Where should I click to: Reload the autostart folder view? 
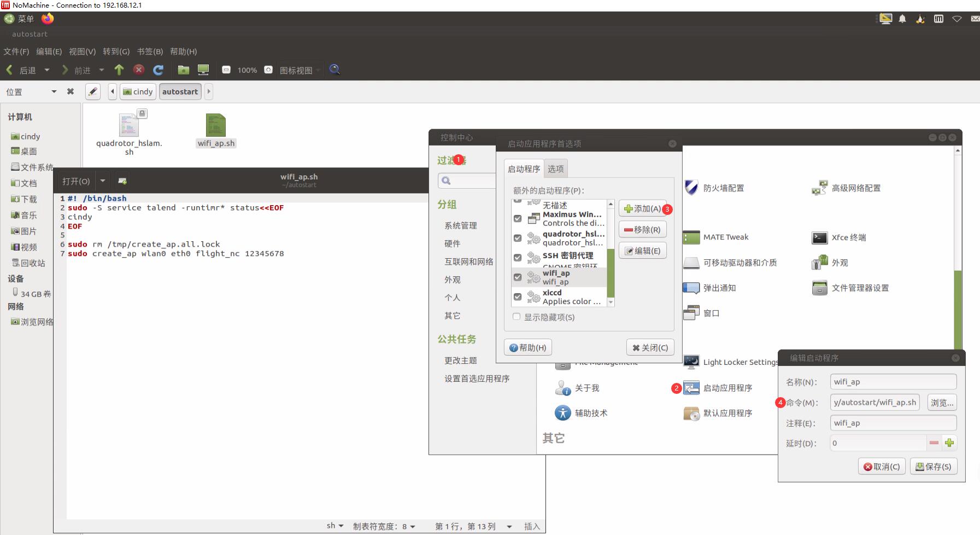[x=159, y=69]
